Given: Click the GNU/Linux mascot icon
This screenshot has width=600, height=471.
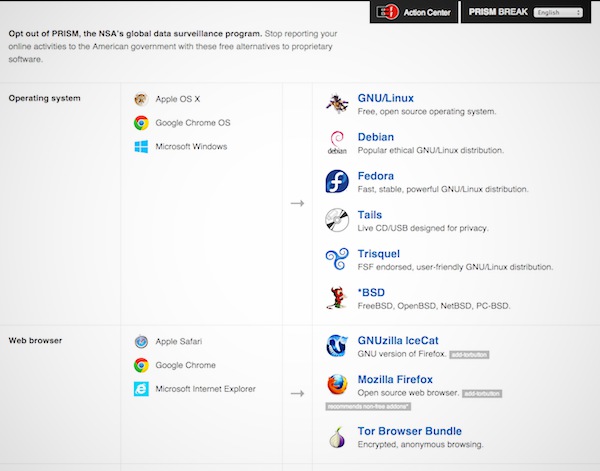Looking at the screenshot, I should (337, 103).
